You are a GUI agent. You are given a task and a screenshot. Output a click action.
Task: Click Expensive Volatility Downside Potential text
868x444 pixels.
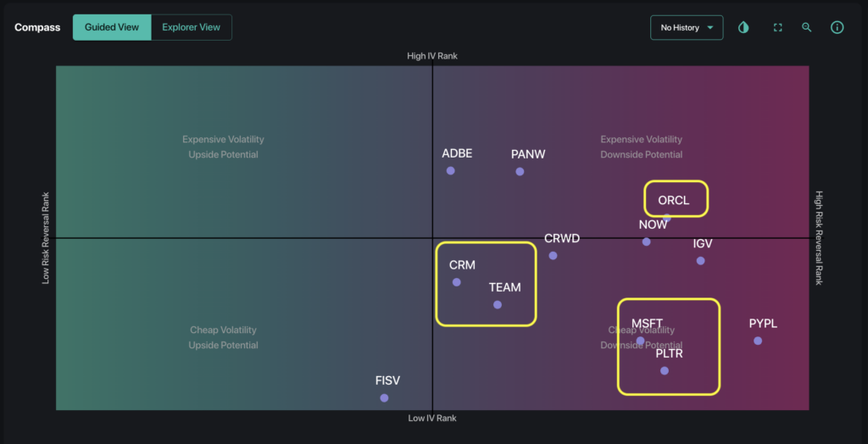click(641, 147)
